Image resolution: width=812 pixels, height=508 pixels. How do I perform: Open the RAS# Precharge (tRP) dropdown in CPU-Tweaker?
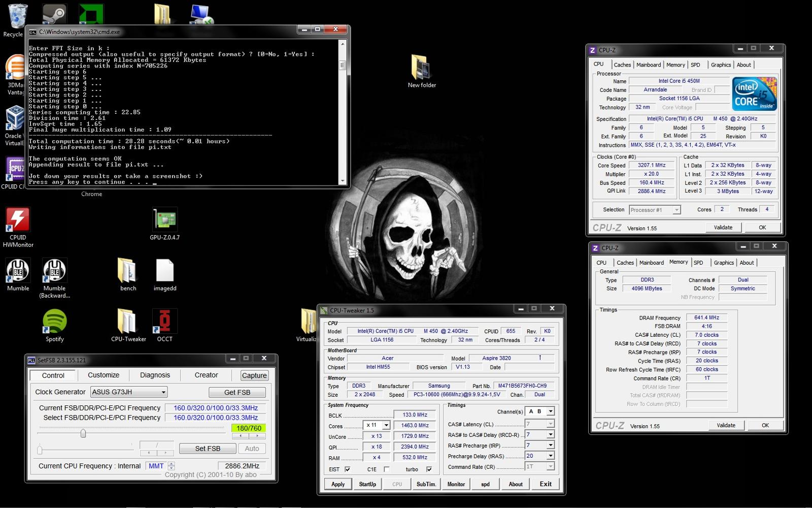[x=539, y=445]
